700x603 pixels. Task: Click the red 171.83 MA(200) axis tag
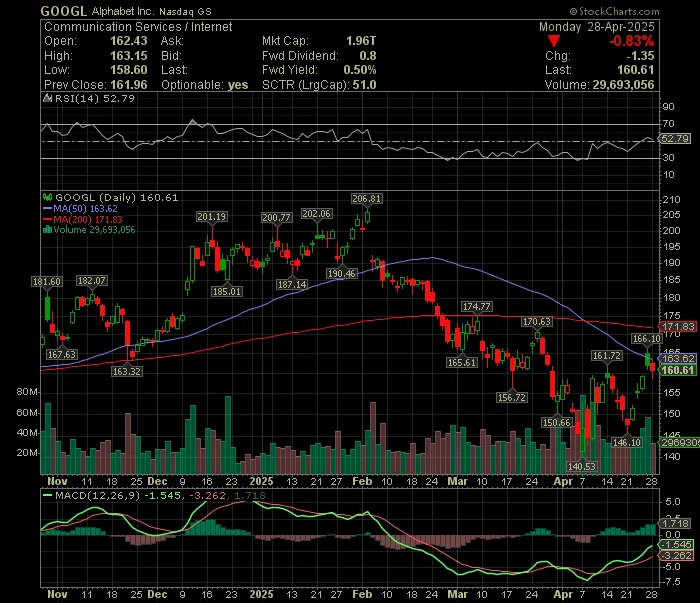pyautogui.click(x=677, y=327)
